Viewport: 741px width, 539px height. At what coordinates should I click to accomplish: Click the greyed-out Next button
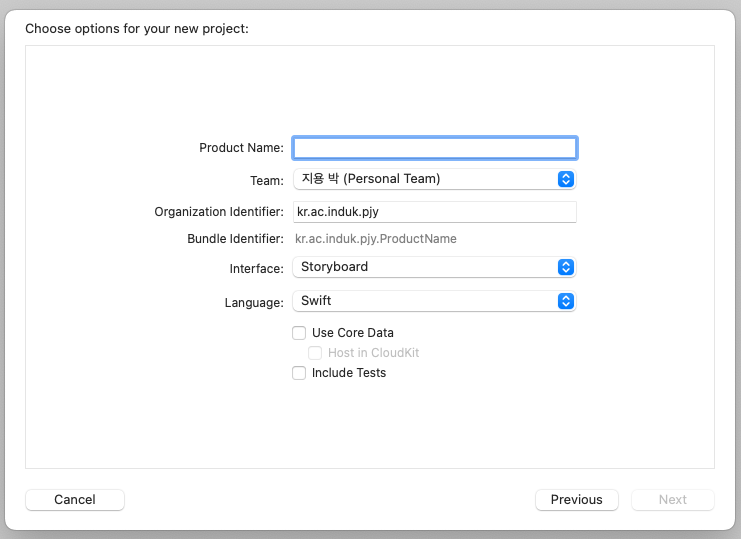672,500
